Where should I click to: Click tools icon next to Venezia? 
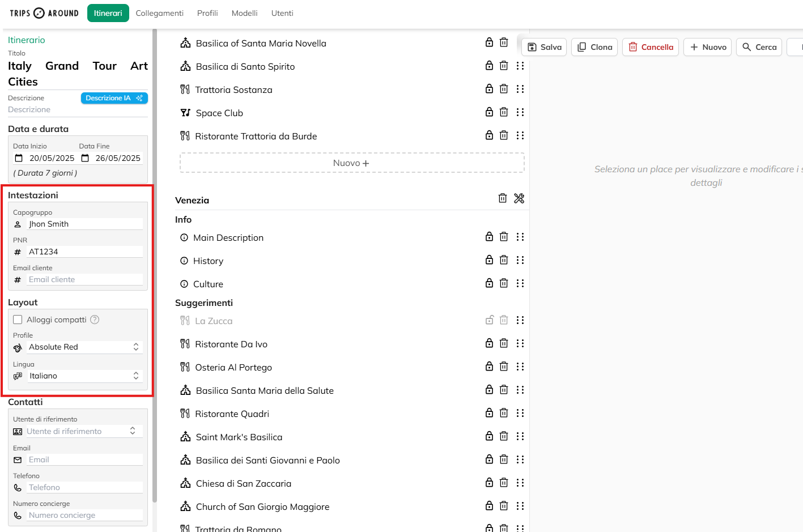pyautogui.click(x=519, y=198)
